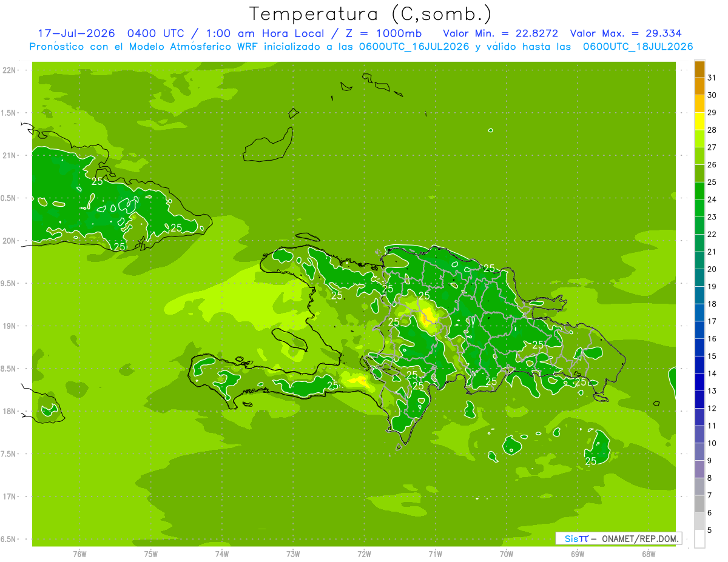
Task: Click the title "Temperatura (C,somb.)"
Action: pyautogui.click(x=371, y=14)
